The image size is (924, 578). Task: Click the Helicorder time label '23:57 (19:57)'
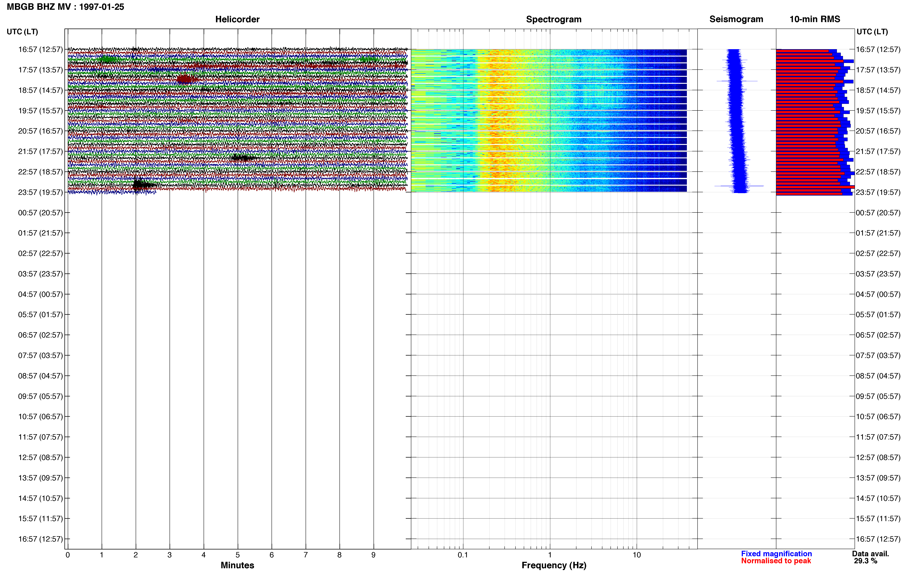pos(40,192)
